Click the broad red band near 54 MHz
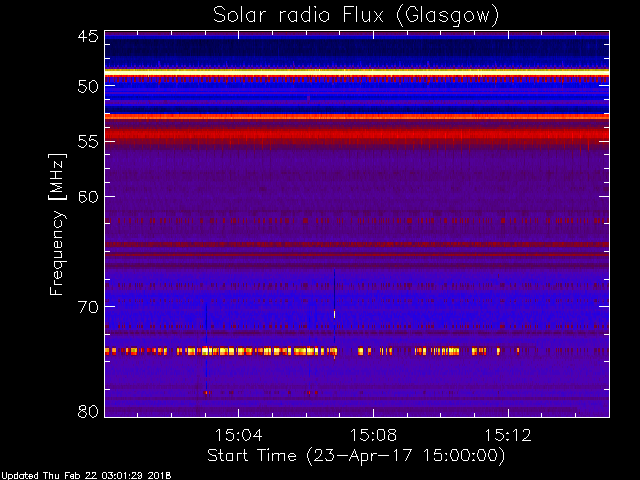This screenshot has width=640, height=480. [357, 134]
